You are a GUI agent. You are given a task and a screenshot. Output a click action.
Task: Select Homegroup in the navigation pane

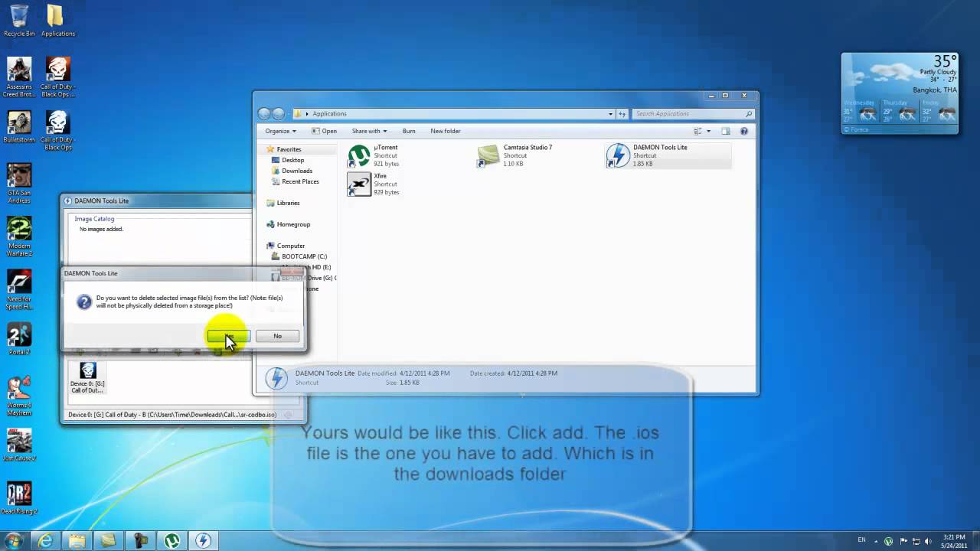[x=293, y=224]
